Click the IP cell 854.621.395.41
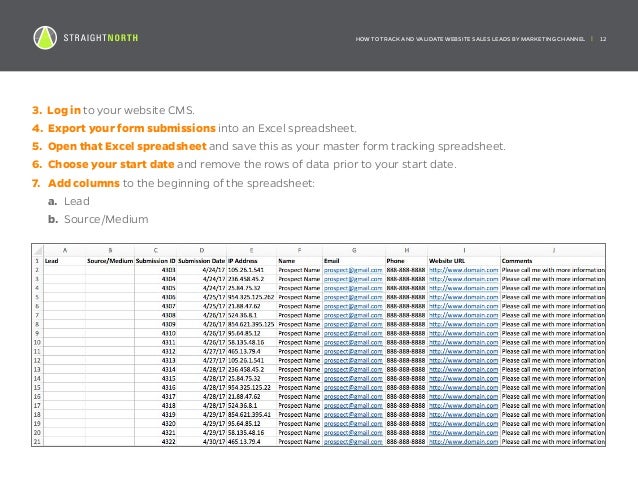638x479 pixels. tap(251, 415)
